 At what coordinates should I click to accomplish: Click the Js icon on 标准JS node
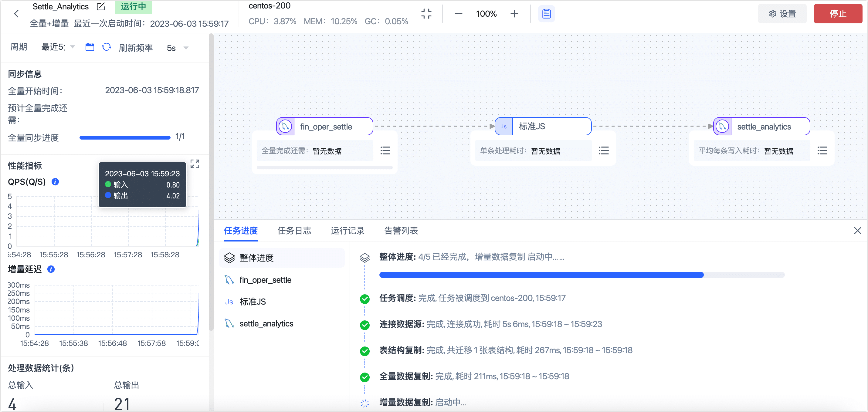[x=504, y=126]
